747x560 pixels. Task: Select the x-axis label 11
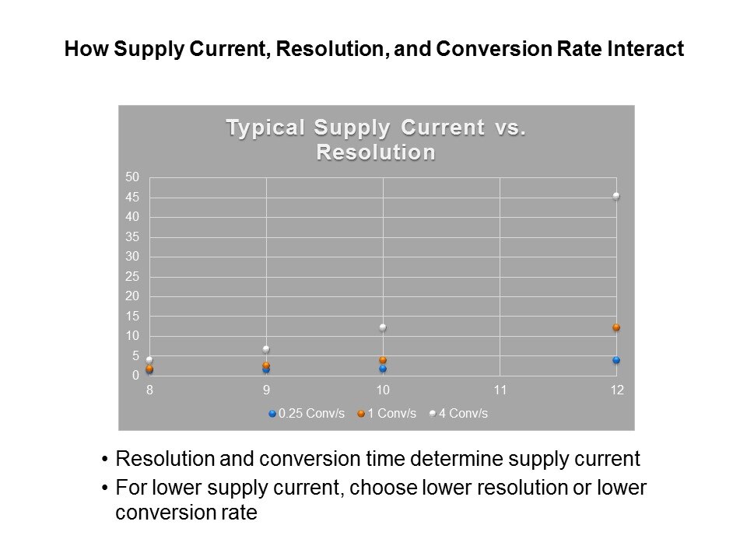coord(500,390)
